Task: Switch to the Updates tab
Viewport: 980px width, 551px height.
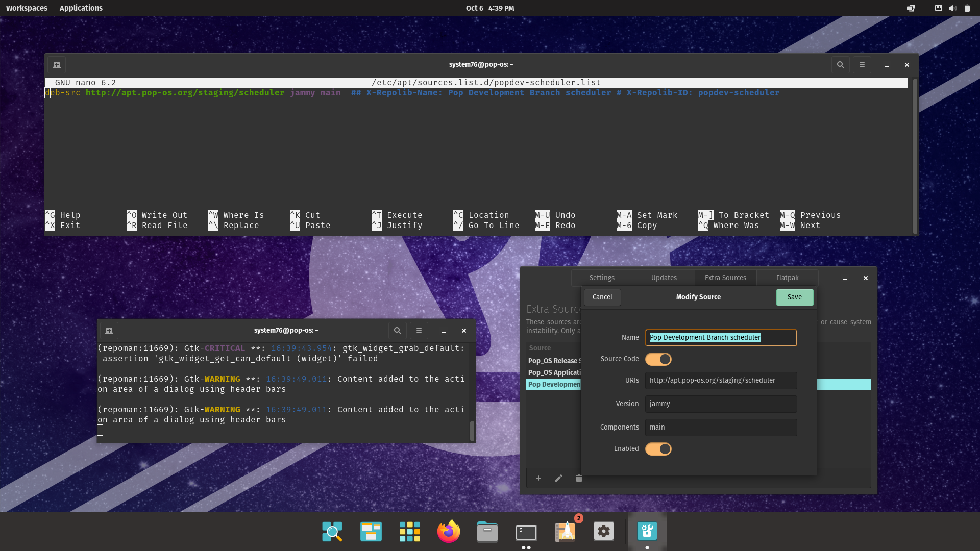Action: click(663, 278)
